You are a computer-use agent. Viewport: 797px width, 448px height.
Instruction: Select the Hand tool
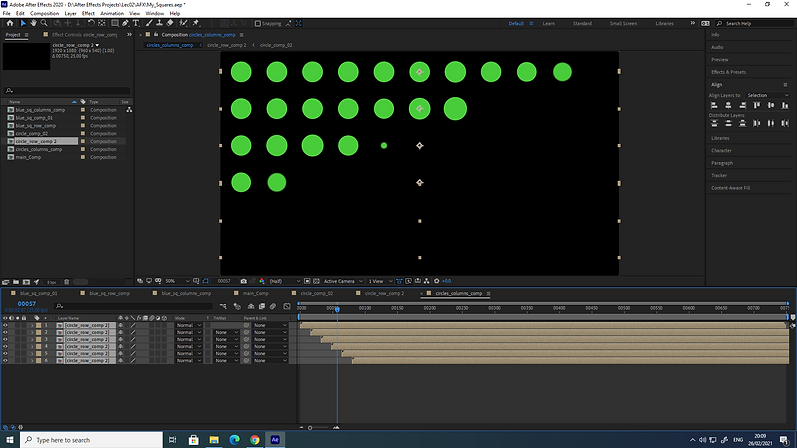[x=33, y=23]
